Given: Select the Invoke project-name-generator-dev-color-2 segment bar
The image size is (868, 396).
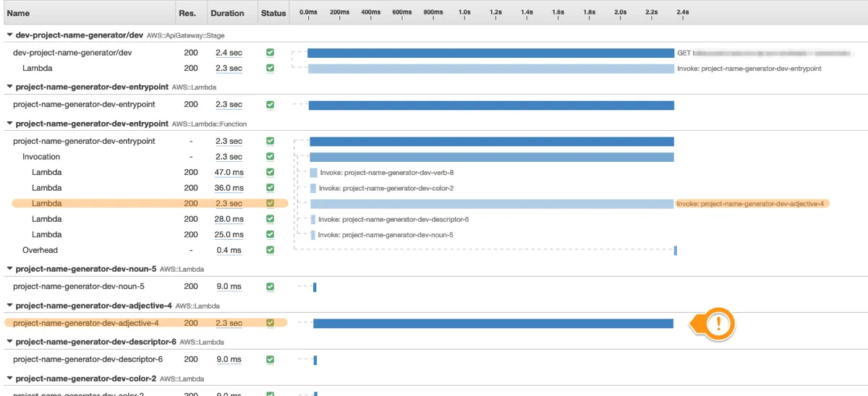Looking at the screenshot, I should [x=312, y=188].
